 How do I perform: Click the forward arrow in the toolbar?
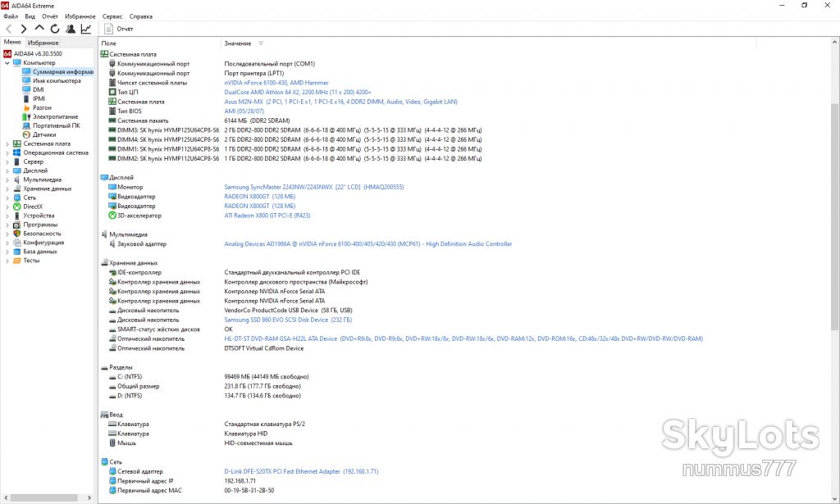coord(24,29)
